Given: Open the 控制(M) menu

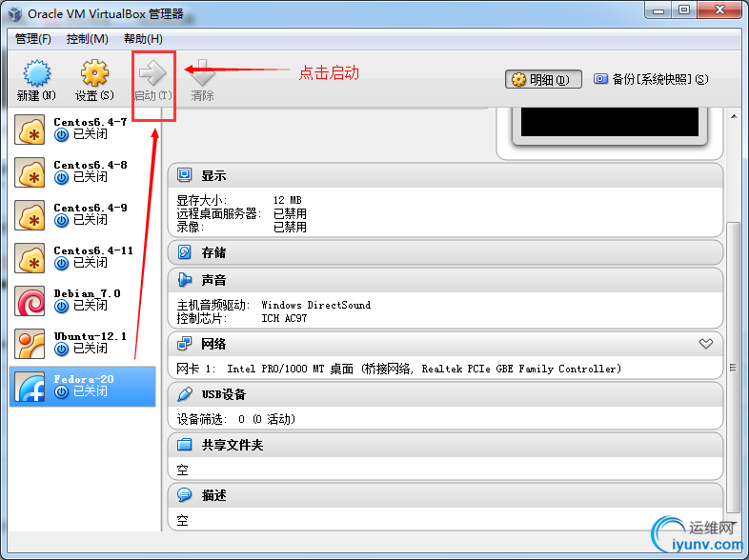Looking at the screenshot, I should click(88, 39).
